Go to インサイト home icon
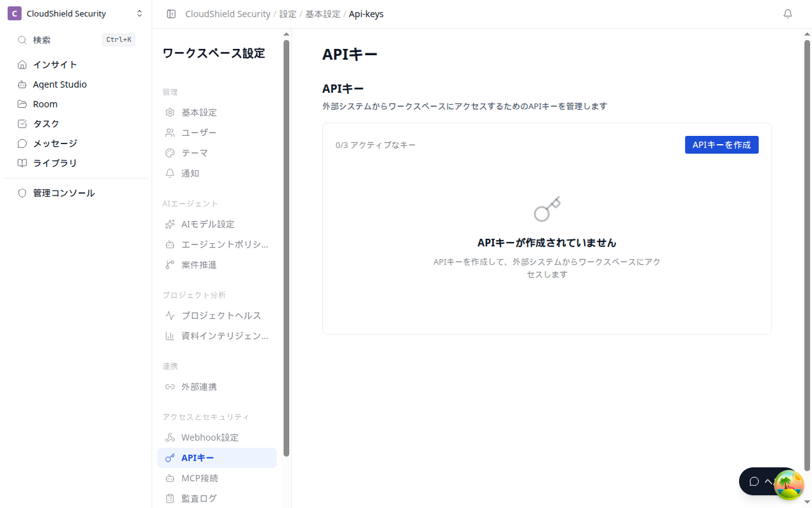 pos(22,65)
